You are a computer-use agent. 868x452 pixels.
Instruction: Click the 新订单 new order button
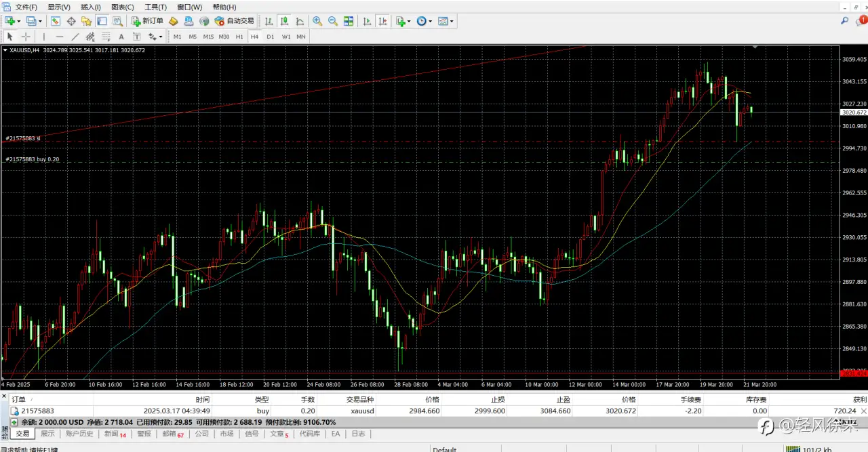[x=147, y=21]
